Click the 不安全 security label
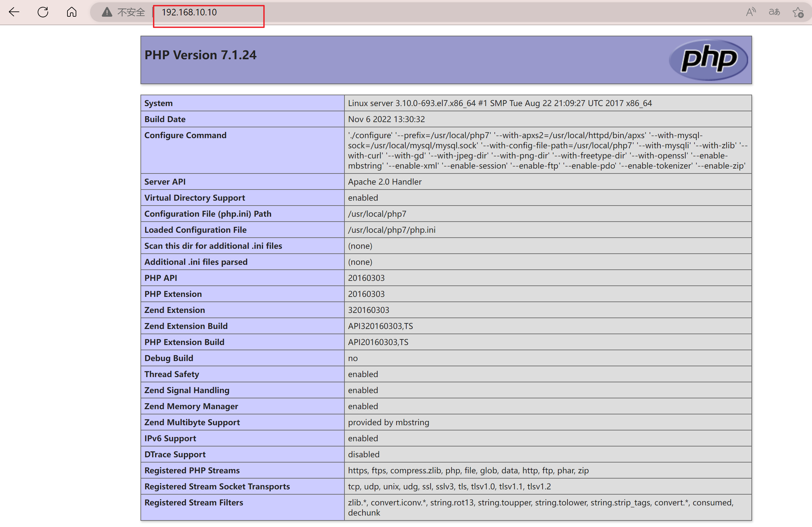The width and height of the screenshot is (812, 527). coord(131,12)
